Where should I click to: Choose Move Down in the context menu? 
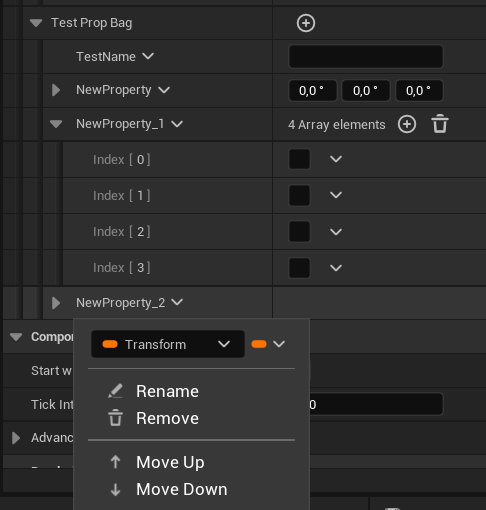[182, 489]
